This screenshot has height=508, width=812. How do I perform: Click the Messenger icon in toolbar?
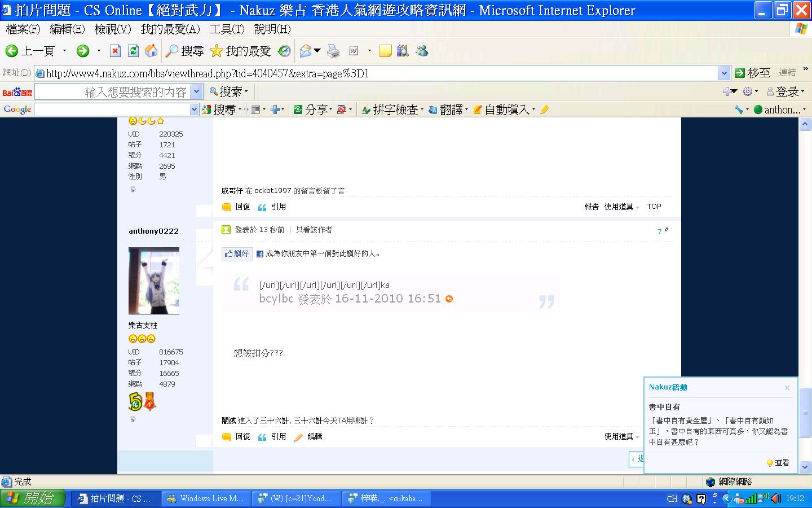[422, 51]
